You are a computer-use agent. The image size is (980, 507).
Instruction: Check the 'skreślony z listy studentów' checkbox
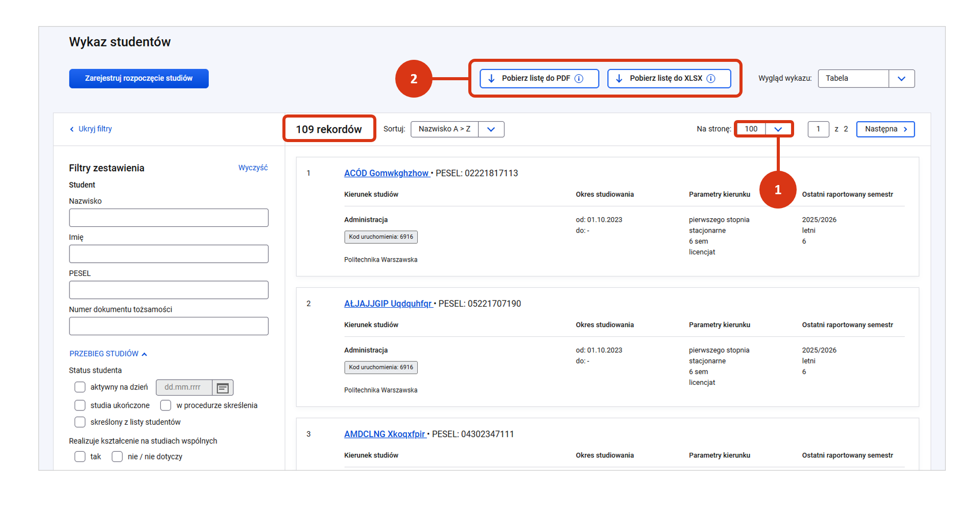click(x=80, y=422)
